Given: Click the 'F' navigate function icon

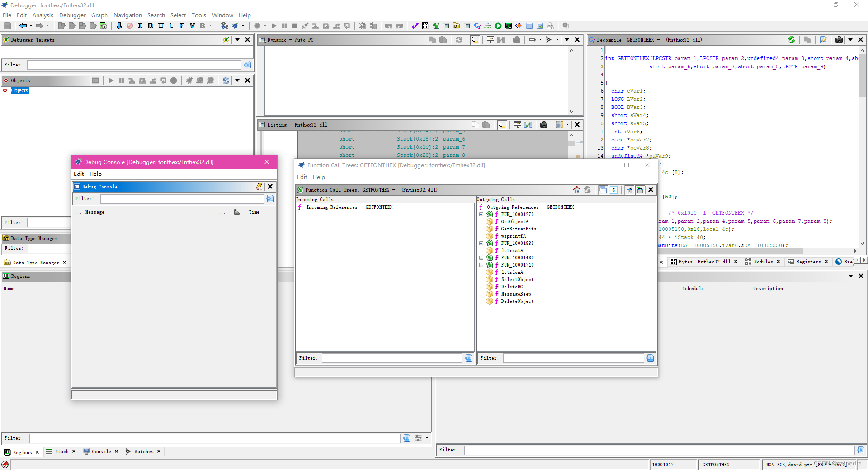Looking at the screenshot, I should [x=182, y=26].
